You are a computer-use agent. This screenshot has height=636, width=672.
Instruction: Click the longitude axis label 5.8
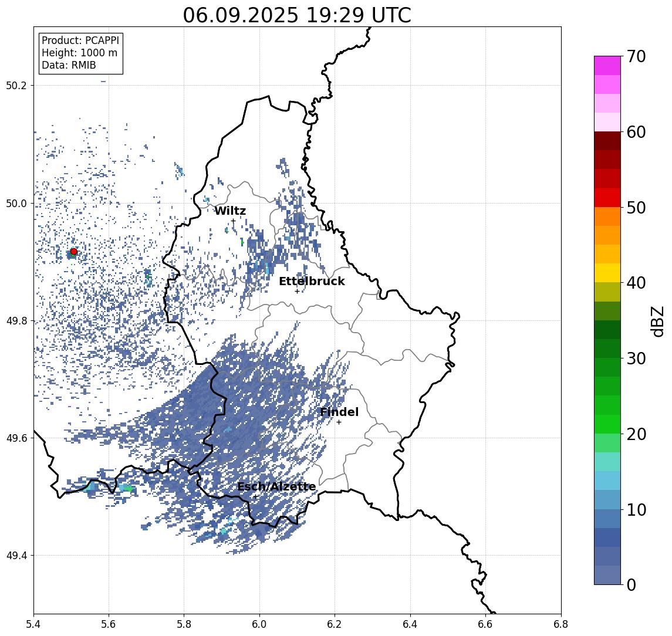184,624
